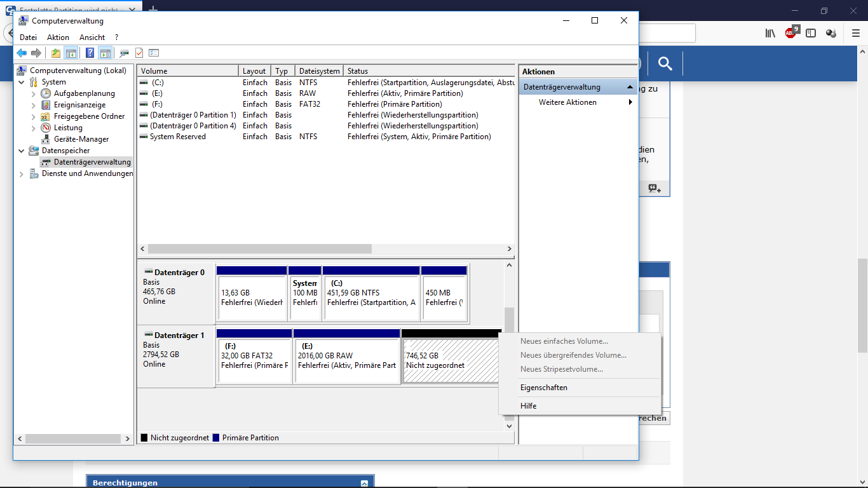
Task: Select the (Datenträger 0 Partition 1) volume row
Action: (x=327, y=115)
